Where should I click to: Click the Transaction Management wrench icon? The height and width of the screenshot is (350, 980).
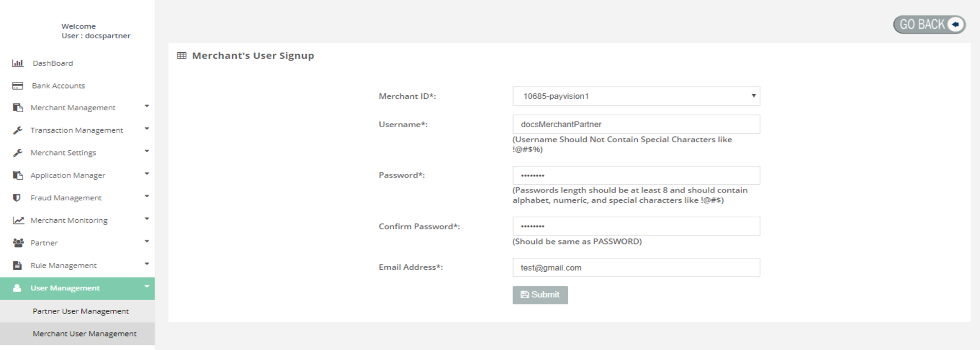(17, 130)
